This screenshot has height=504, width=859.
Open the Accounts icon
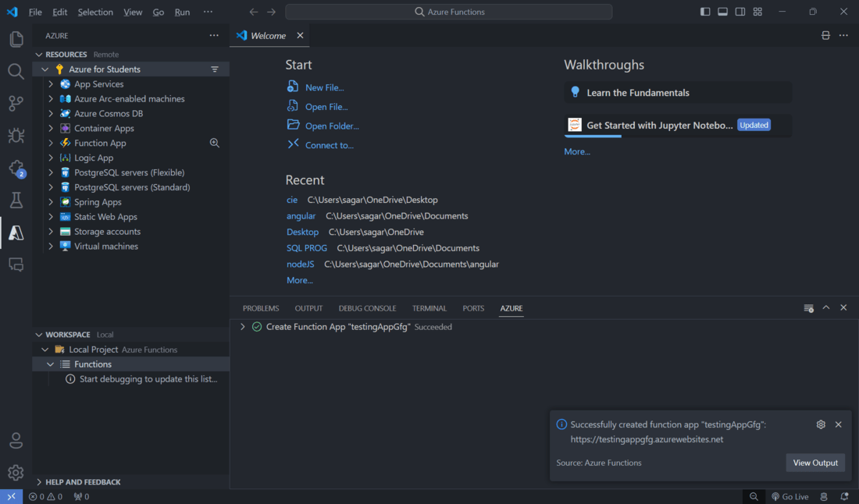coord(16,441)
